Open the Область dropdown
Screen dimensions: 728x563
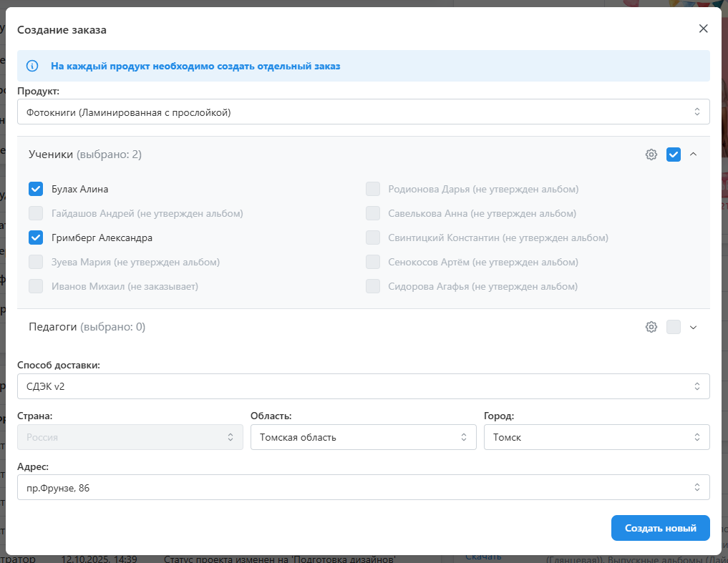(363, 437)
